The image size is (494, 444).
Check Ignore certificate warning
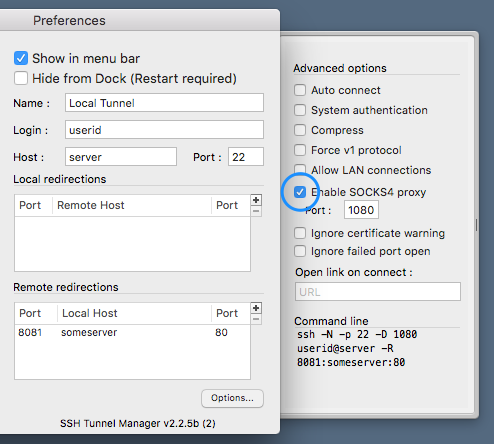click(300, 233)
